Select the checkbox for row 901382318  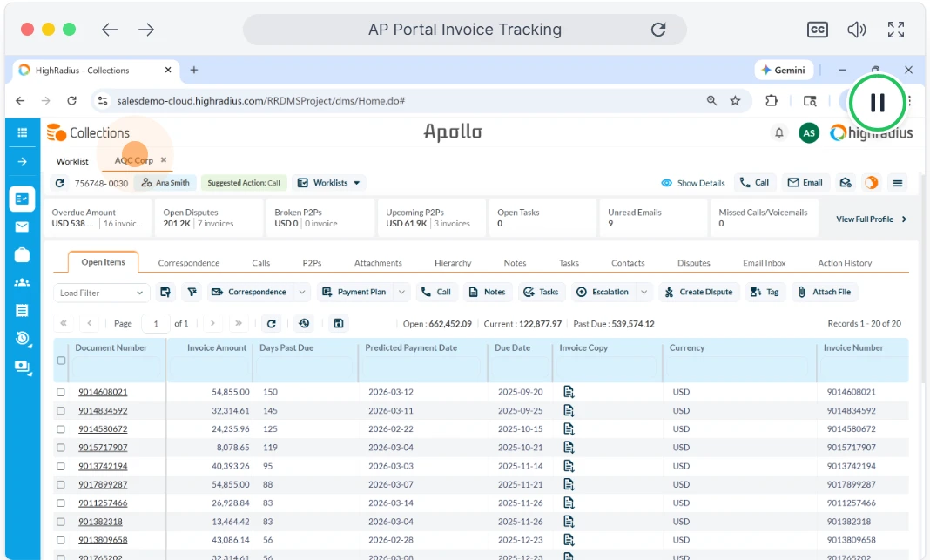point(60,522)
